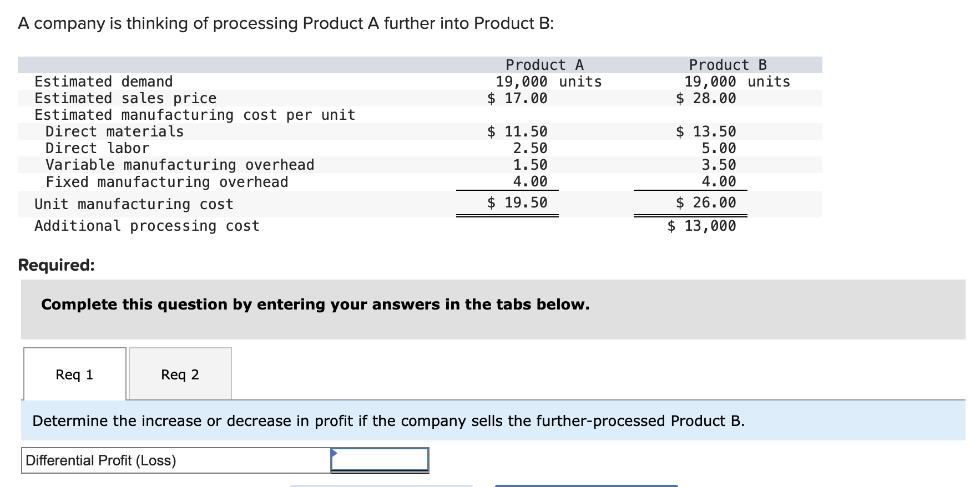
Task: Click the 'Determine the increase or decrease' prompt
Action: click(x=388, y=421)
